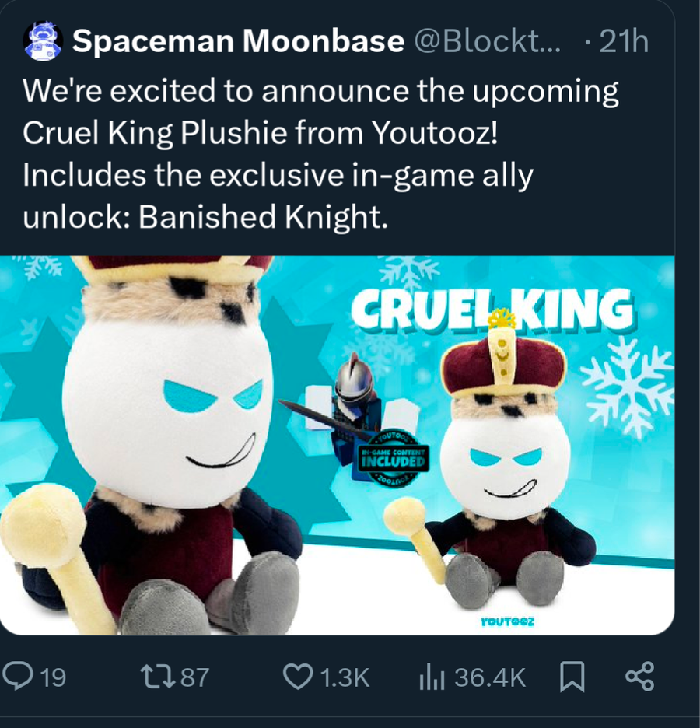
Task: Open the Cruel King plushie image
Action: (337, 445)
